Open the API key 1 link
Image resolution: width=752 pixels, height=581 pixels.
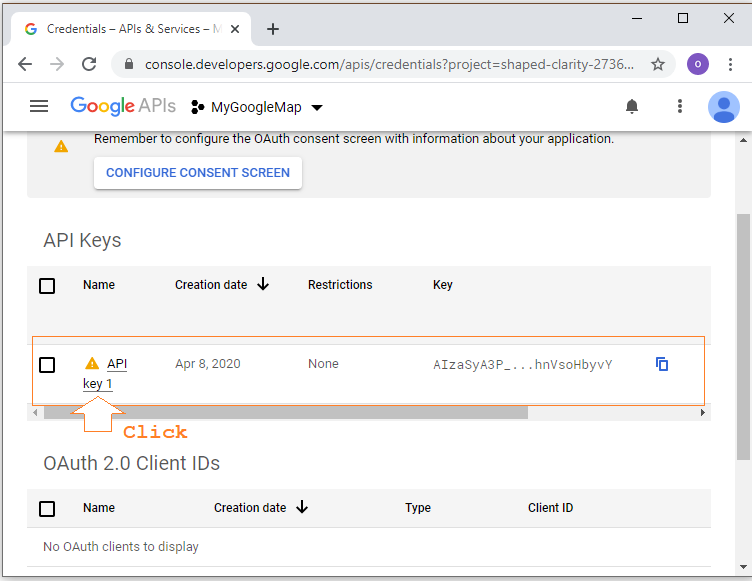tap(105, 374)
